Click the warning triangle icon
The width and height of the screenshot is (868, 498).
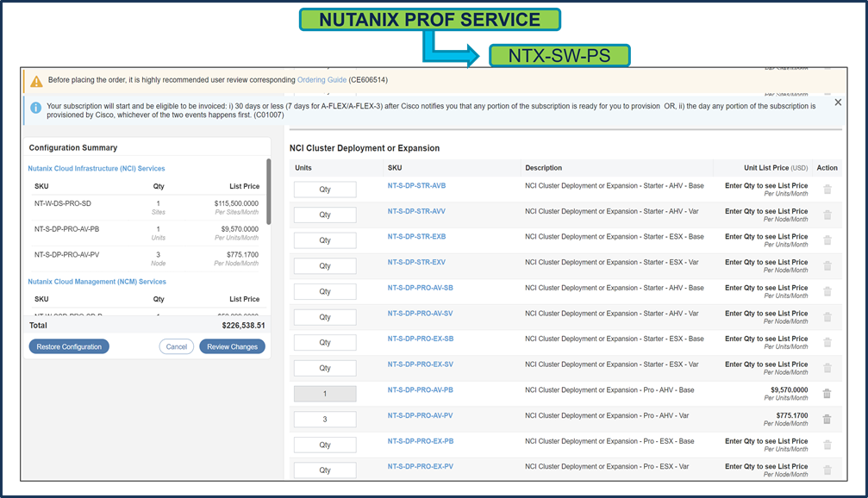click(36, 81)
